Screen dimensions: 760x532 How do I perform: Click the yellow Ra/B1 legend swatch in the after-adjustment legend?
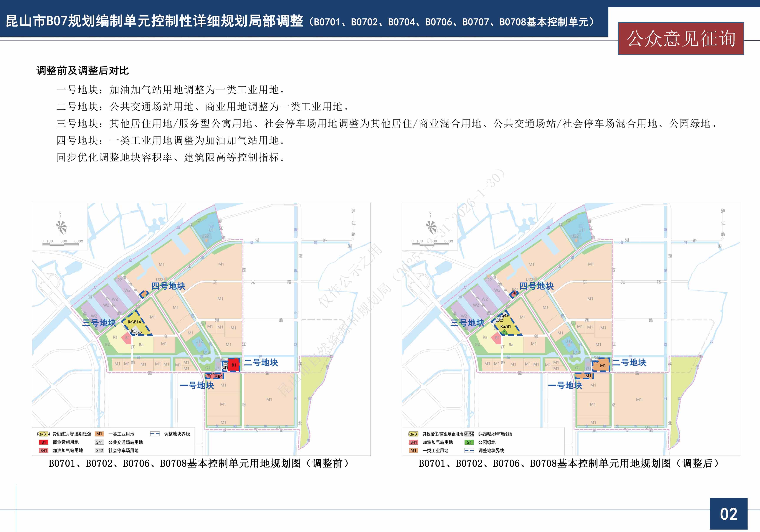[x=413, y=434]
